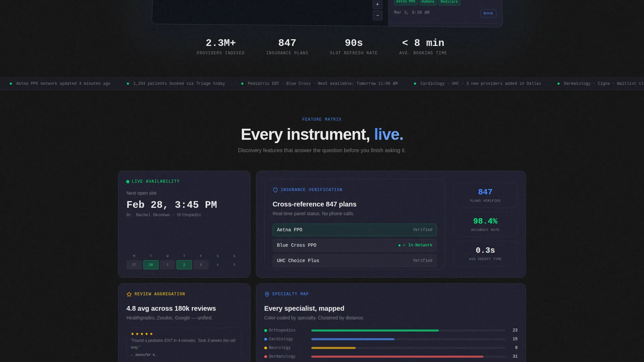This screenshot has width=644, height=362.
Task: Click the Jennifer K. review quote
Action: click(x=183, y=344)
